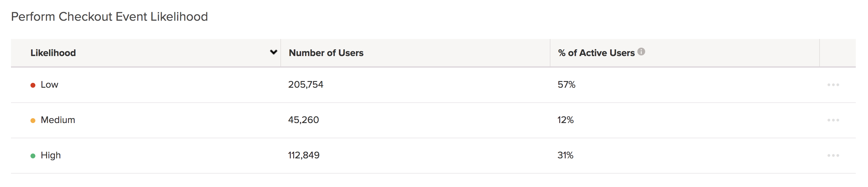The image size is (868, 187).
Task: Click the red dot next to Low
Action: [x=33, y=85]
